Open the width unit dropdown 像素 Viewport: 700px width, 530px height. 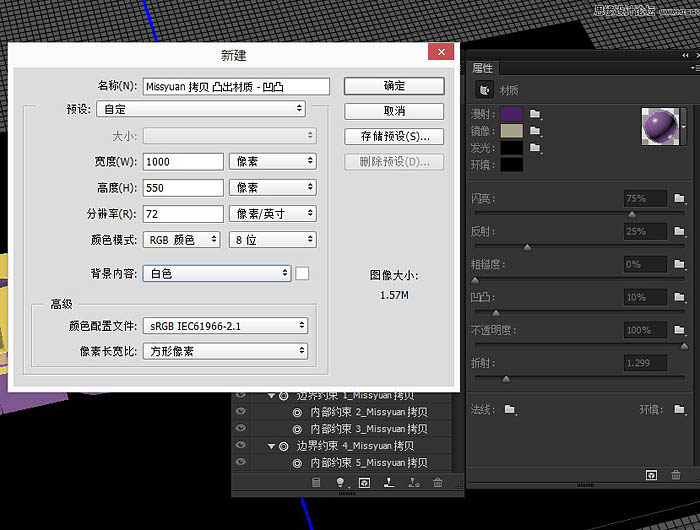[273, 161]
